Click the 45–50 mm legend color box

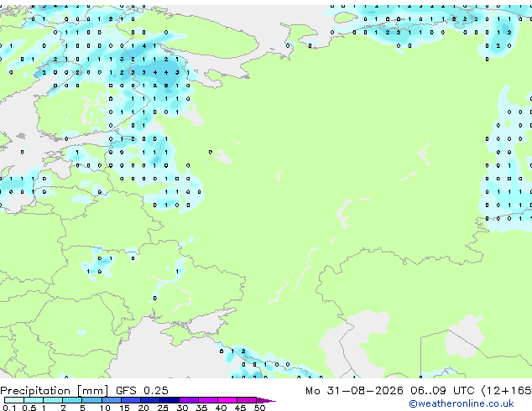click(x=247, y=400)
